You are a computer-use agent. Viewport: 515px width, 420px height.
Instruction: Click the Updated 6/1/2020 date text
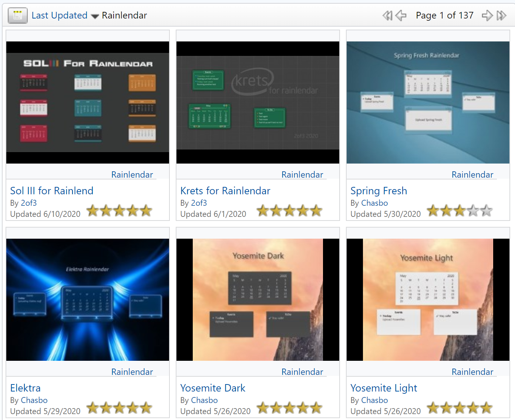click(213, 214)
